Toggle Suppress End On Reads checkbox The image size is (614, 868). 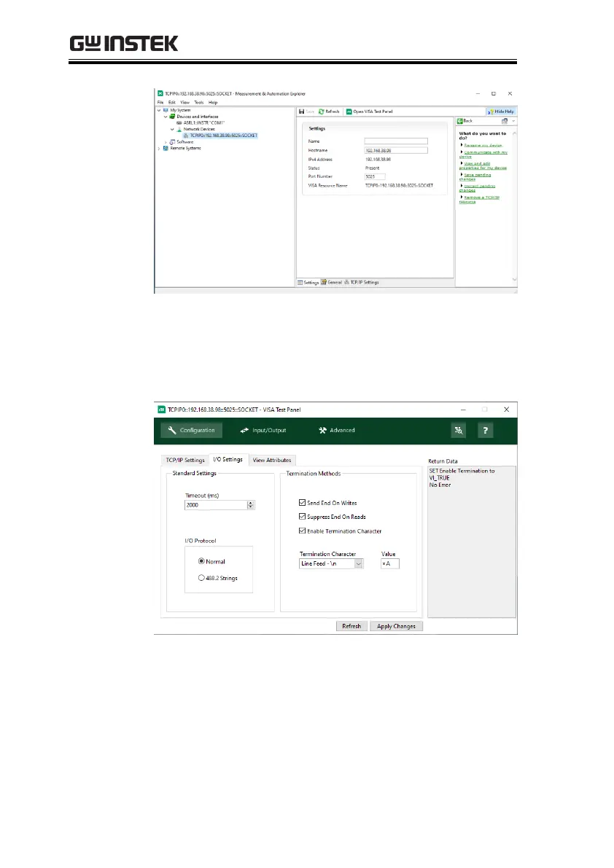point(302,517)
